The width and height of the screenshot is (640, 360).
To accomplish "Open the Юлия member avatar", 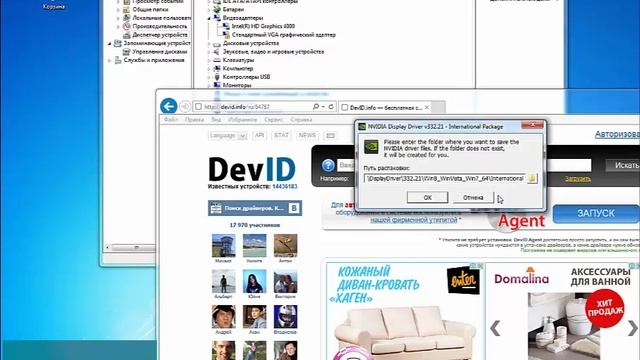I will pos(254,281).
